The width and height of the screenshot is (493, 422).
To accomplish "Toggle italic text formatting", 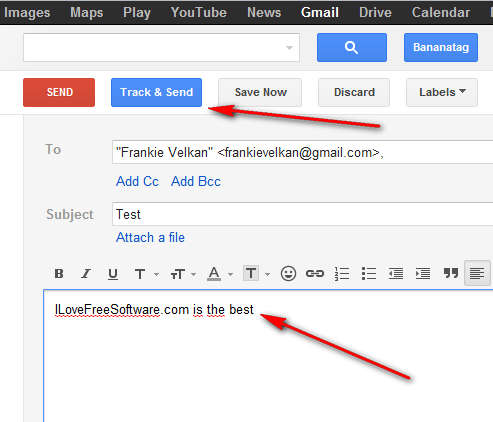I will point(86,274).
